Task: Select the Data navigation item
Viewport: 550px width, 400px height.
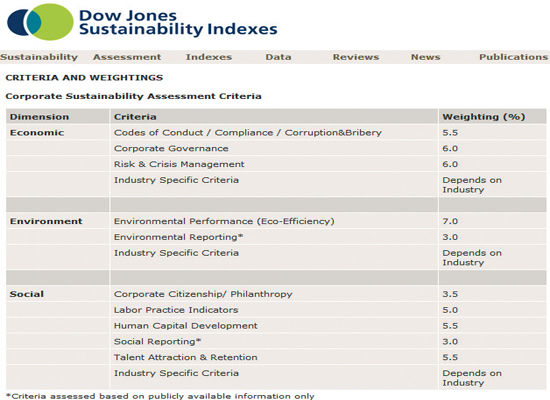Action: (x=278, y=57)
